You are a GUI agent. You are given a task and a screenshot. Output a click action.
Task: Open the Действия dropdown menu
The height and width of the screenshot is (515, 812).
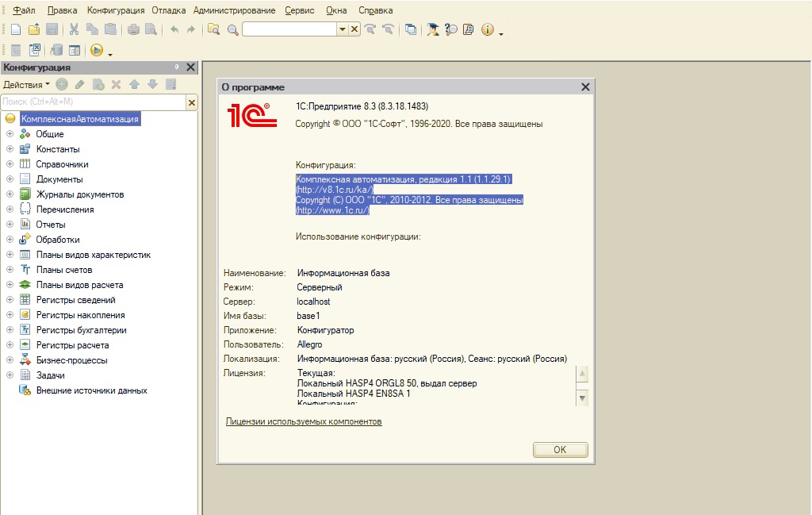coord(26,84)
